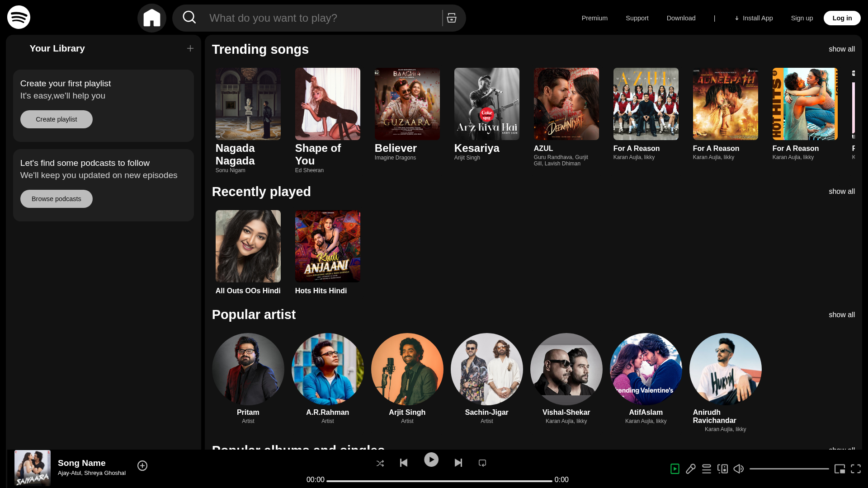The image size is (868, 488).
Task: Adjust the volume slider
Action: pyautogui.click(x=789, y=469)
